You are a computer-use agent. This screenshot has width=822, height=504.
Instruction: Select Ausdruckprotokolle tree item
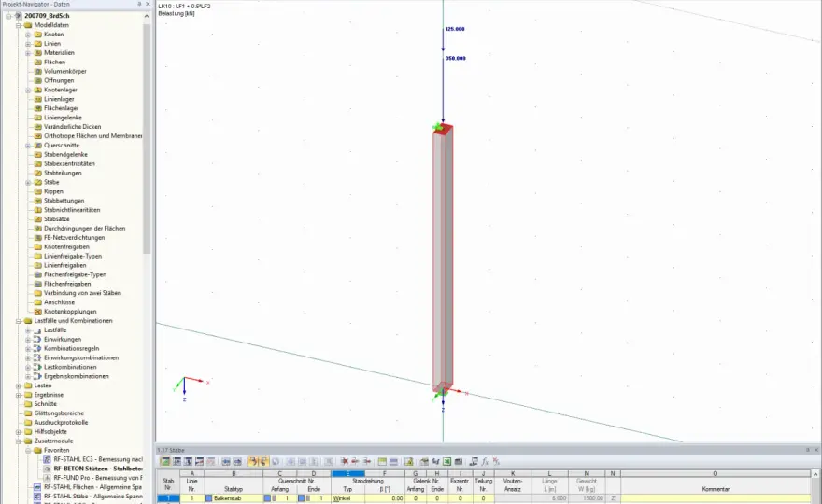pos(61,423)
